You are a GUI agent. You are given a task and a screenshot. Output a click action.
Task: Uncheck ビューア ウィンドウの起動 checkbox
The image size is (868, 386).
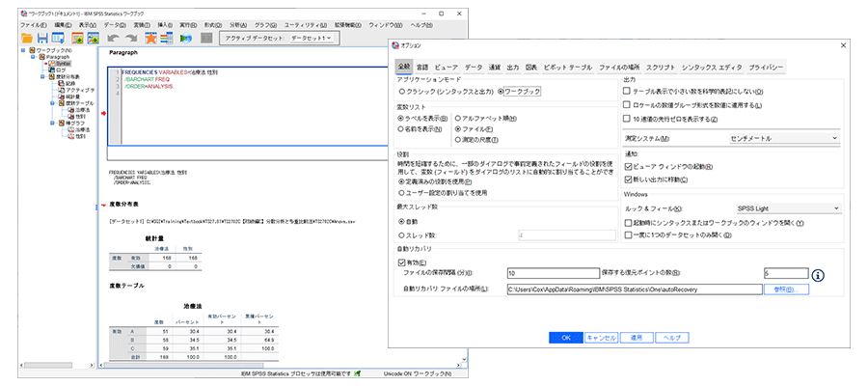click(628, 166)
